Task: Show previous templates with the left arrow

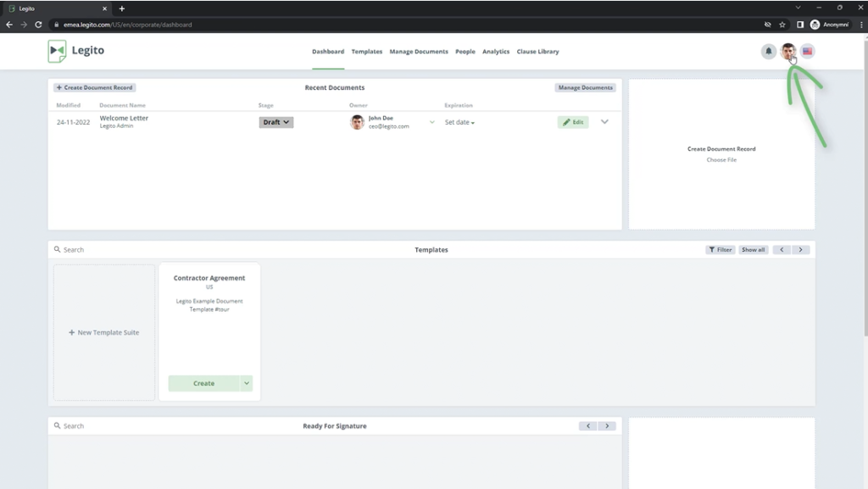Action: click(782, 250)
